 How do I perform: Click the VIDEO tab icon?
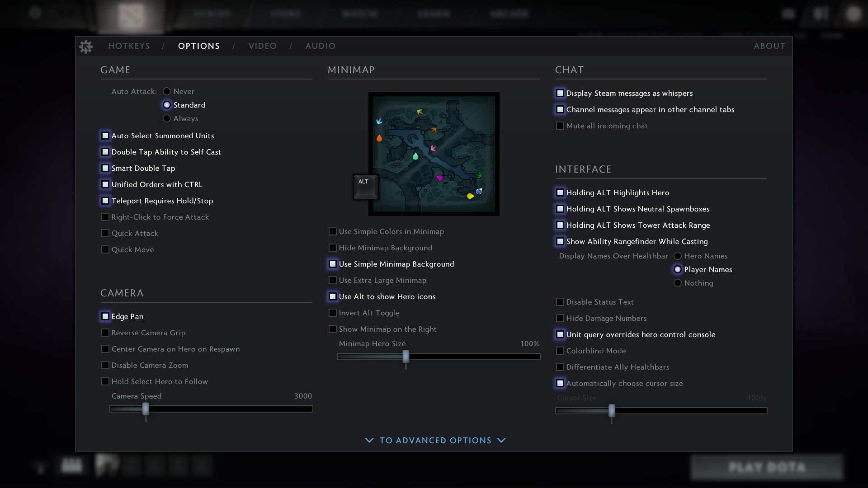click(x=263, y=46)
